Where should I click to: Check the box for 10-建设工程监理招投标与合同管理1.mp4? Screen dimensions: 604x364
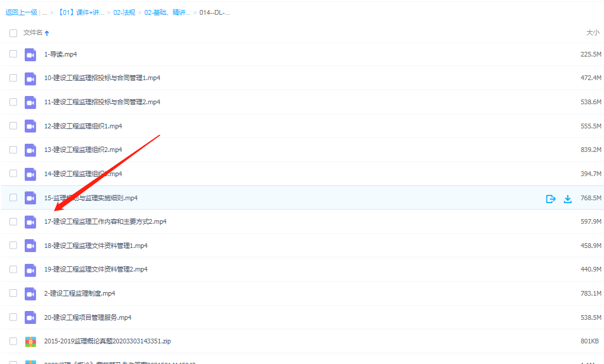(13, 78)
